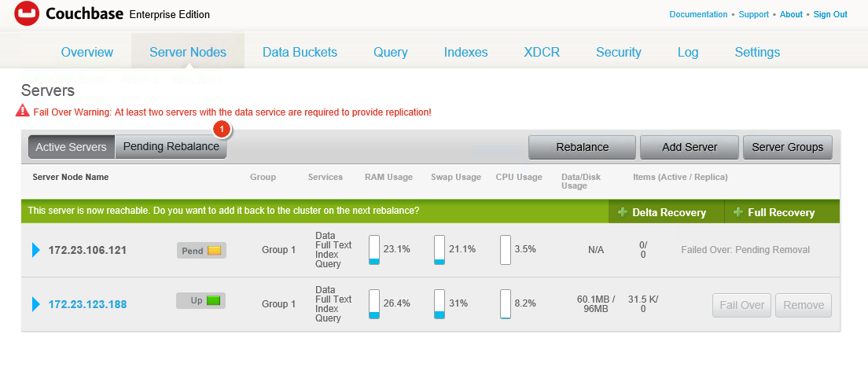Click the 26.4% RAM usage bar

(374, 304)
